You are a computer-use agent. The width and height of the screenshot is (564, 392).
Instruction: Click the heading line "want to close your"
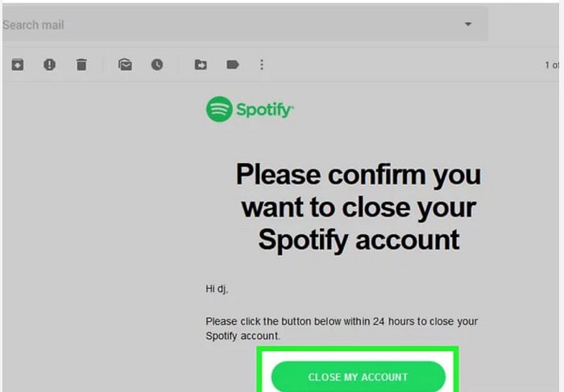pyautogui.click(x=359, y=207)
